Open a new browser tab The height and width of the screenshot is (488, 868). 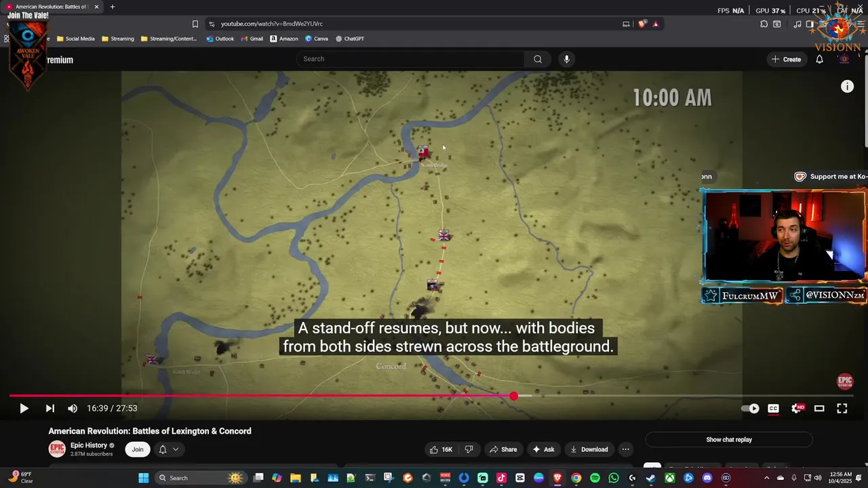pyautogui.click(x=113, y=7)
